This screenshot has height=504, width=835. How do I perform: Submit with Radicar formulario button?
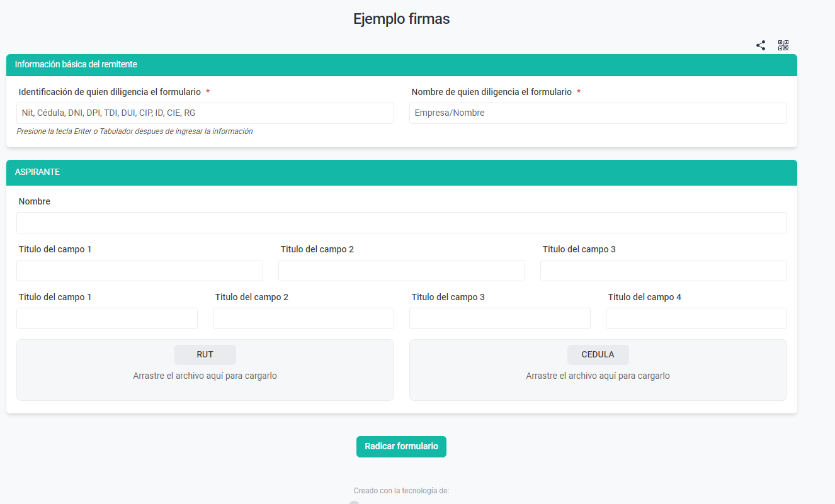(401, 446)
